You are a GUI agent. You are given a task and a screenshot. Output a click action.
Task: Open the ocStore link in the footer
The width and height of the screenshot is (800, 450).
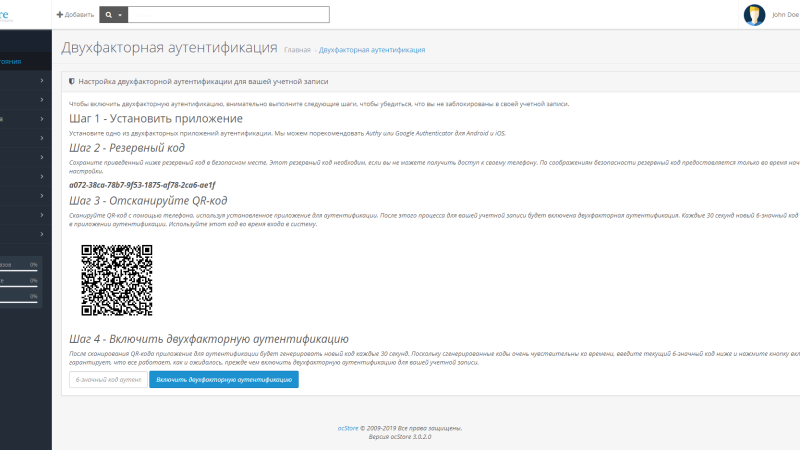pyautogui.click(x=348, y=428)
